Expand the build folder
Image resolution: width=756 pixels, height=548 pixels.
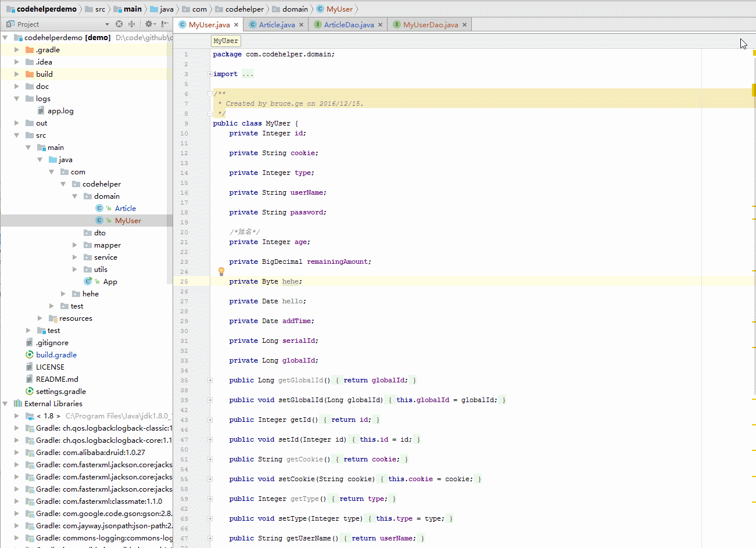(16, 74)
